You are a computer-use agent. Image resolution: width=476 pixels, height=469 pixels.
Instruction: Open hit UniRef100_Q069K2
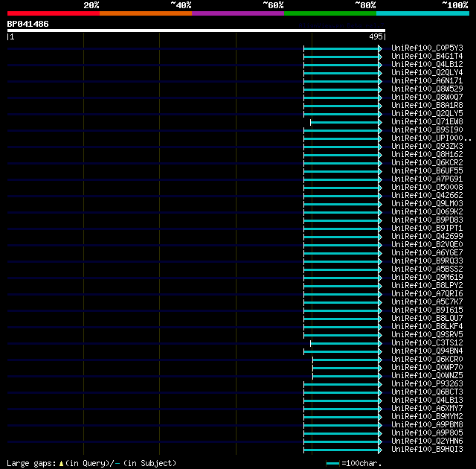coord(427,212)
